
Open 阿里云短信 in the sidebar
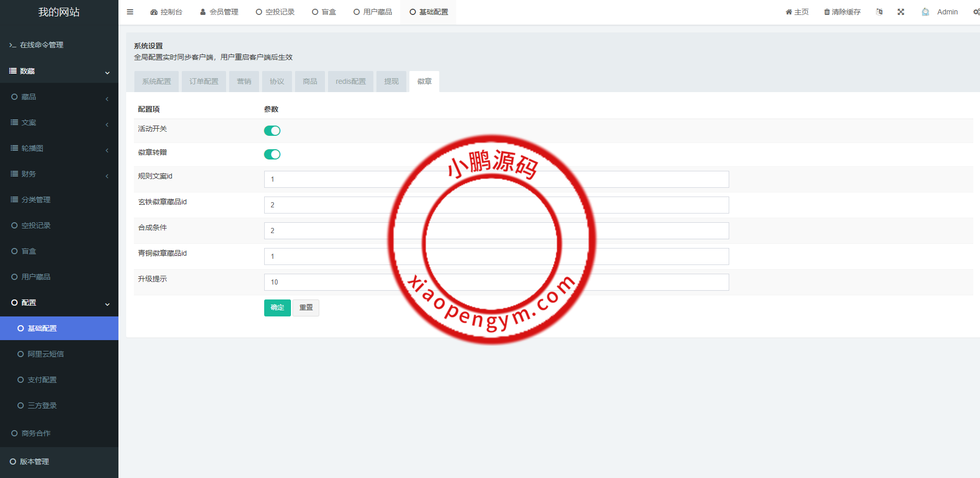(46, 354)
